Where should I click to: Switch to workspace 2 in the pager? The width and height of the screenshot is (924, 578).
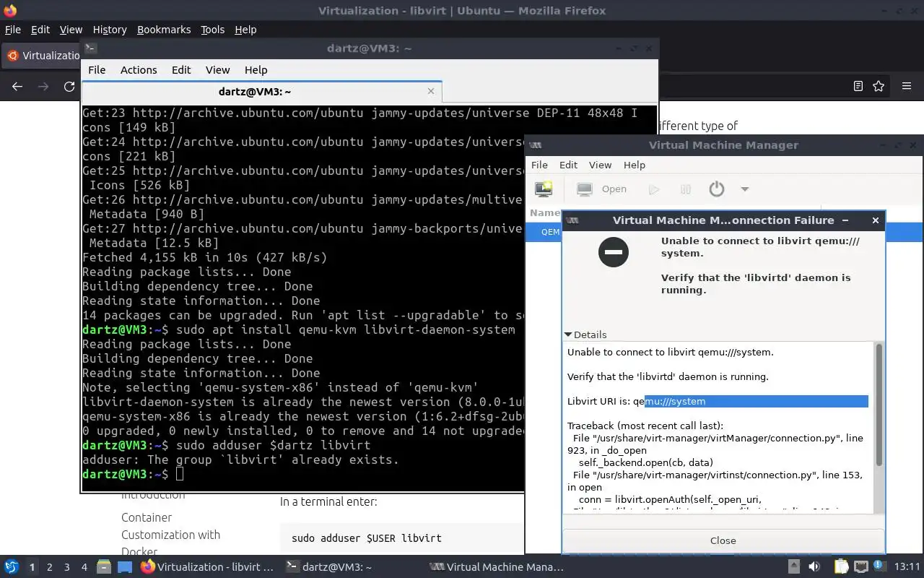tap(49, 567)
